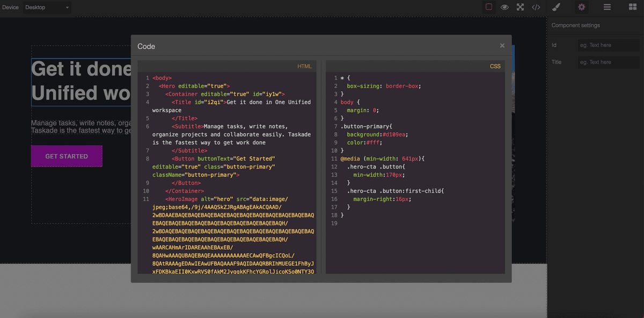
Task: Click the GET STARTED button
Action: point(66,156)
